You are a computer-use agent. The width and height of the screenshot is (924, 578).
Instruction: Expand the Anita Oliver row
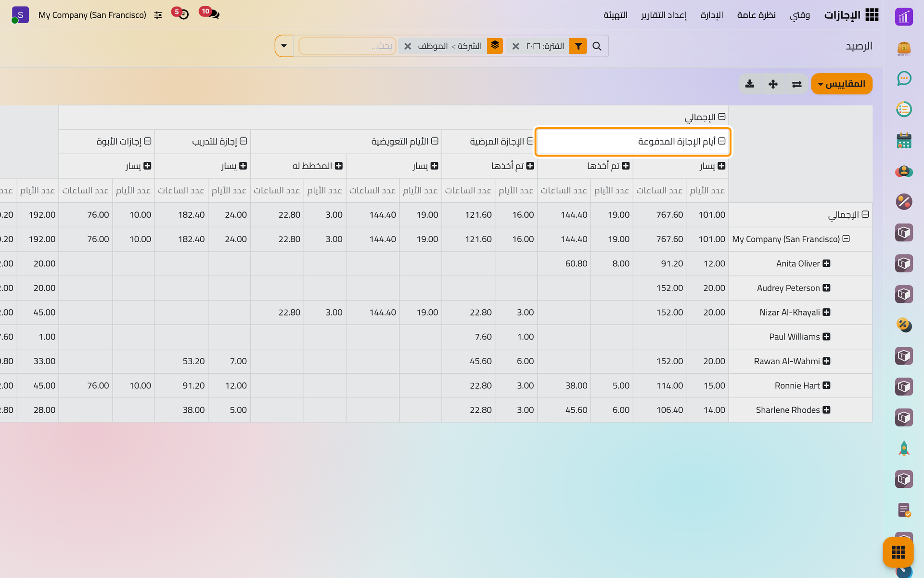tap(826, 263)
